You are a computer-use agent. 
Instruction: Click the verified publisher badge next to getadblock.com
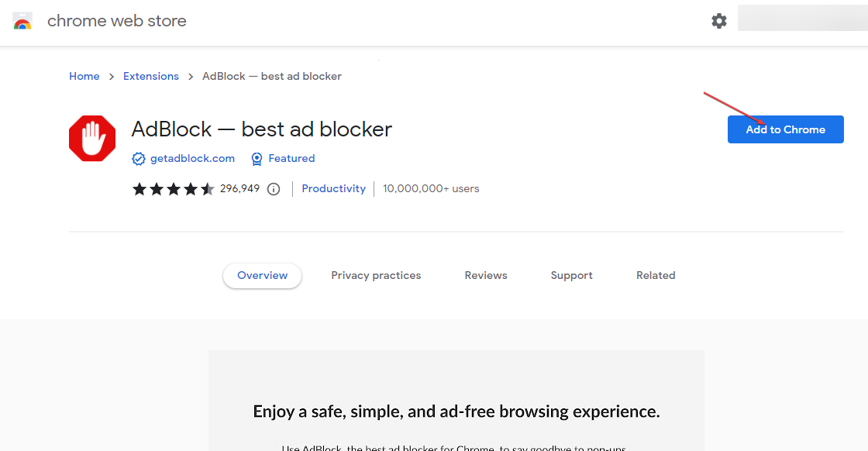click(x=138, y=158)
